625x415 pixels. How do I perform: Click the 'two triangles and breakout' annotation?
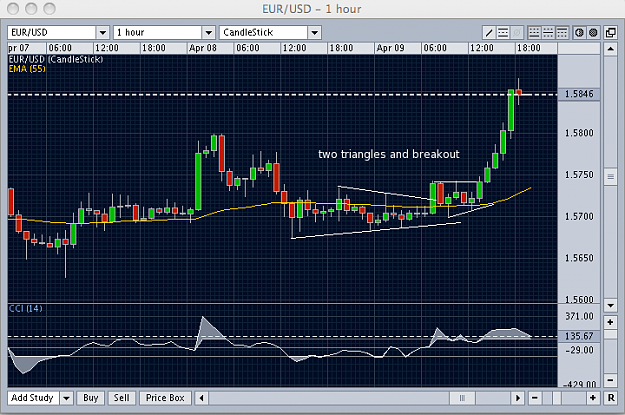click(x=389, y=154)
